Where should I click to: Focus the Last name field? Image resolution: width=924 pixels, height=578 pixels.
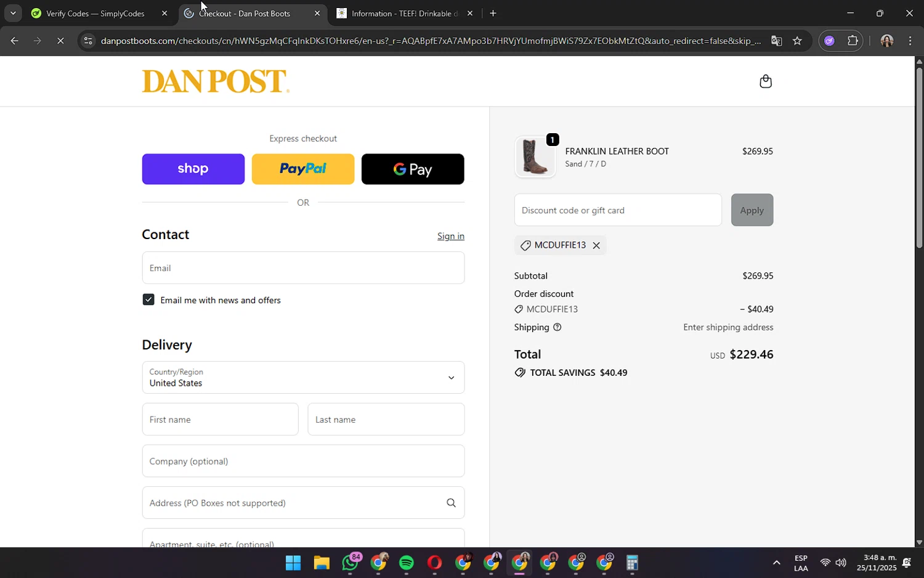coord(386,420)
